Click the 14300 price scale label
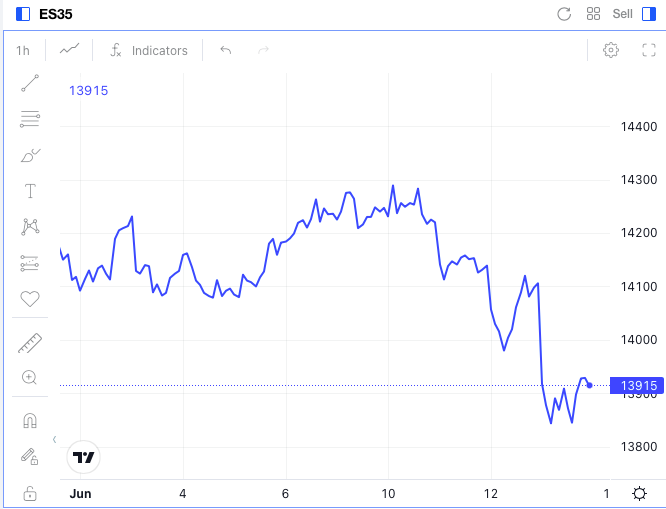The height and width of the screenshot is (509, 666). pos(639,180)
